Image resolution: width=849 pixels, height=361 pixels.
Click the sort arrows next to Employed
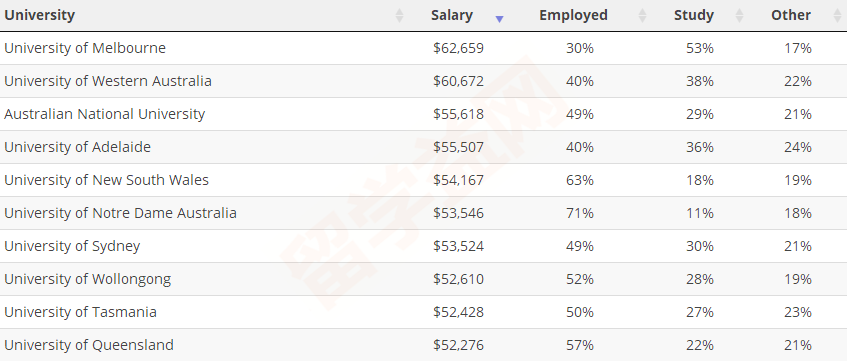click(642, 15)
